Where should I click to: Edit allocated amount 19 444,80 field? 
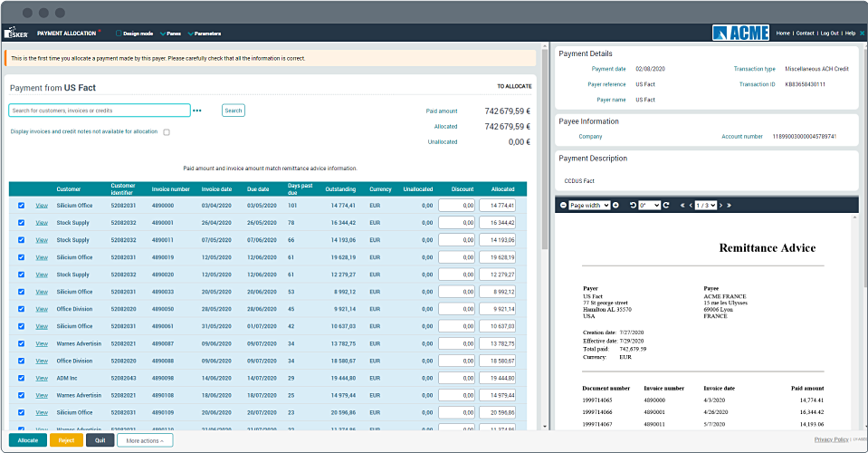[x=497, y=378]
